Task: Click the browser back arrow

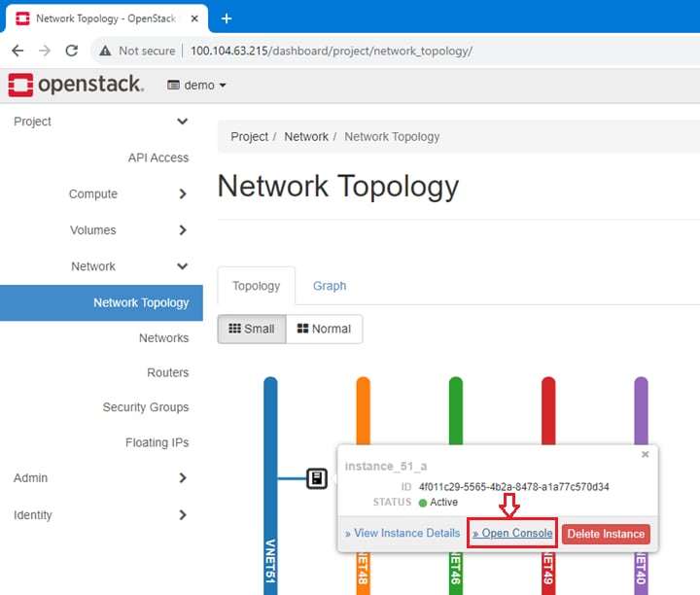Action: coord(17,51)
